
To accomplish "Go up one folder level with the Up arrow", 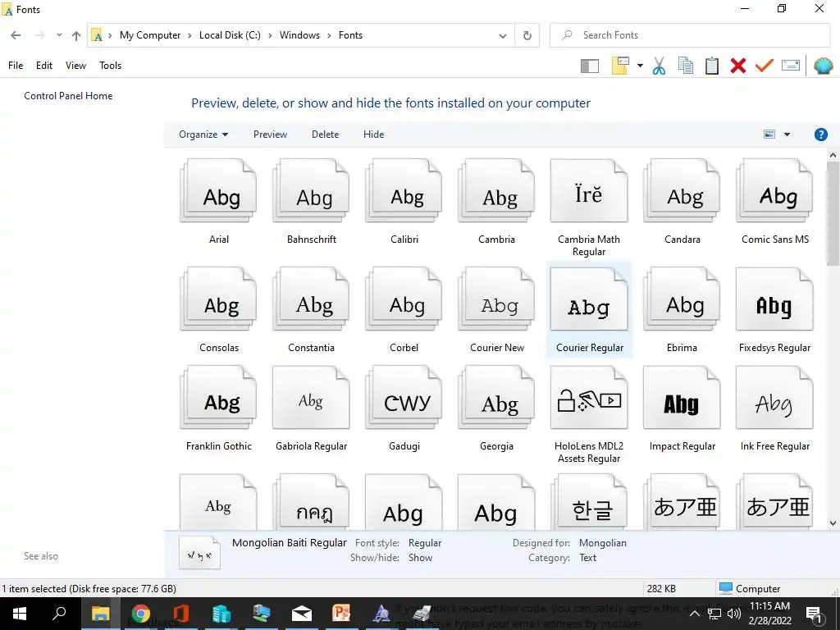I will coord(76,35).
